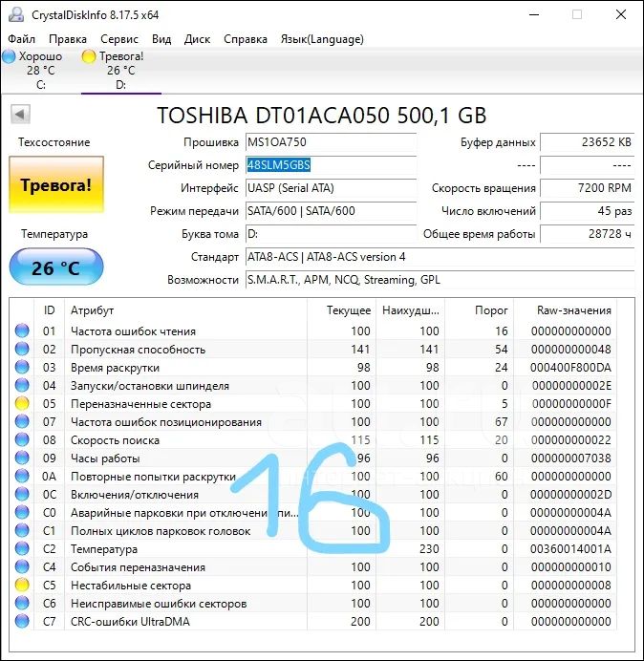
Task: Click the interface field UASP (Serial ATA)
Action: (331, 187)
